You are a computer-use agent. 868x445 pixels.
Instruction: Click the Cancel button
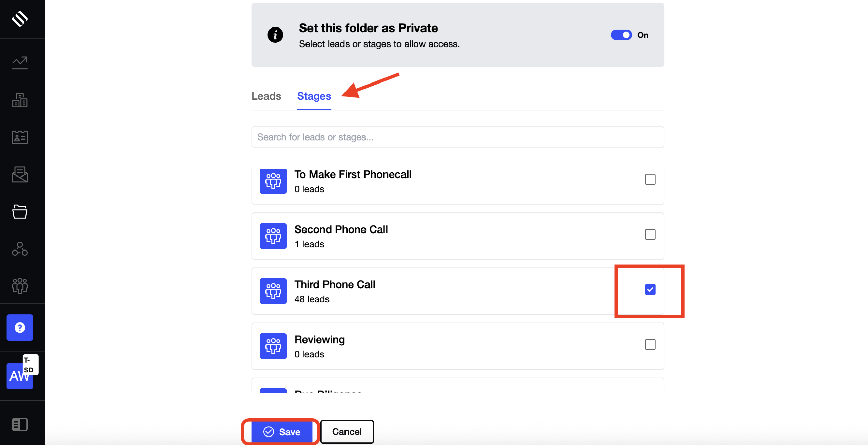347,432
